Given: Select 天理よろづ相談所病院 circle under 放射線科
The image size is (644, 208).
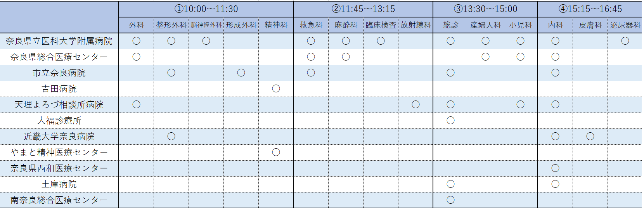Looking at the screenshot, I should click(x=415, y=105).
